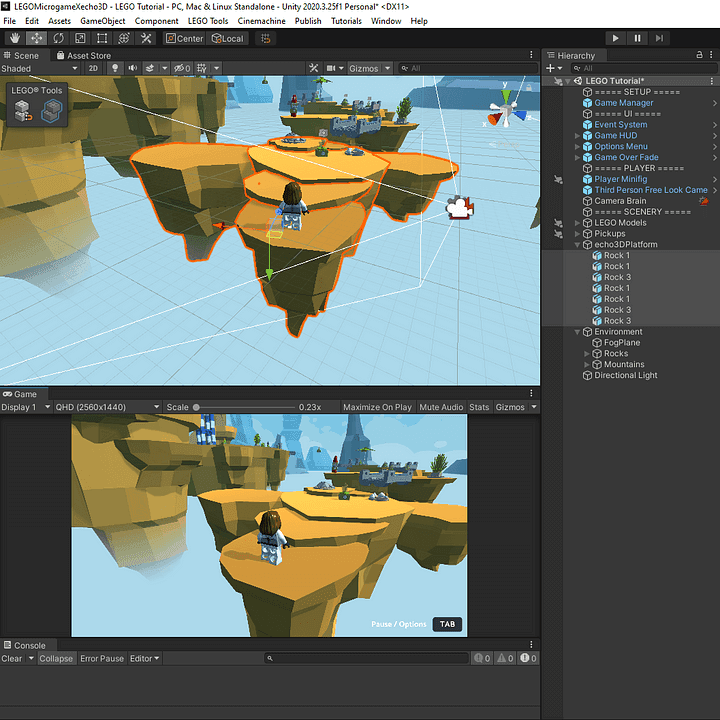
Task: Select the Rect tool
Action: (x=103, y=38)
